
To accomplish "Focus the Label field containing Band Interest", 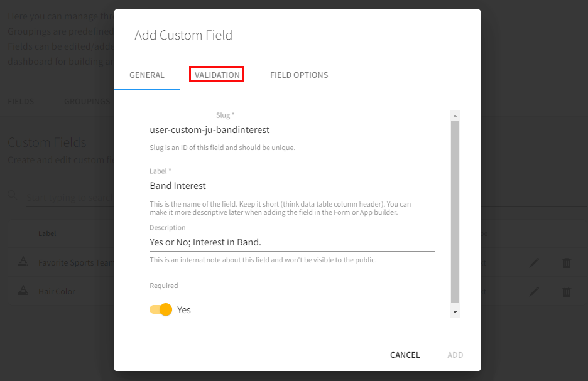I will coord(291,186).
